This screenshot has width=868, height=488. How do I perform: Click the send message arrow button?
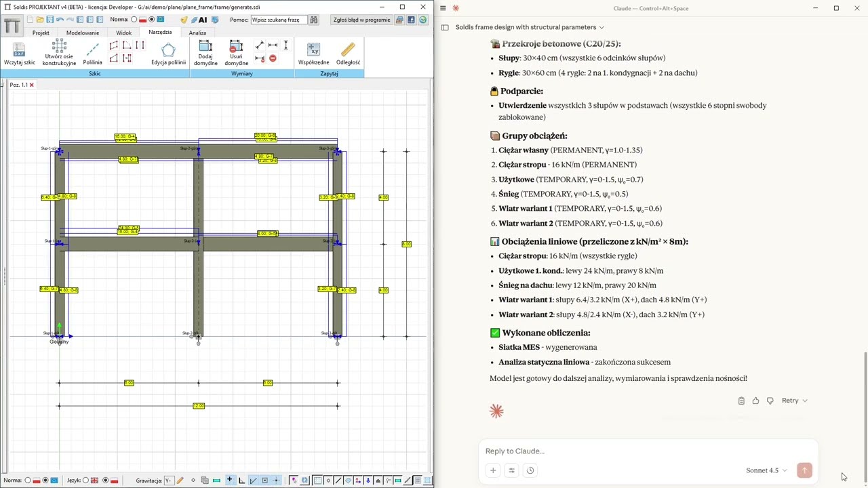tap(804, 470)
